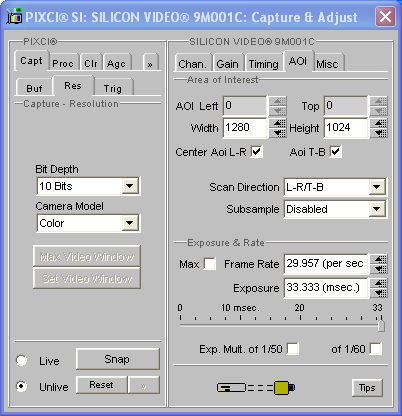Click the Snap button
The image size is (402, 416).
point(117,359)
